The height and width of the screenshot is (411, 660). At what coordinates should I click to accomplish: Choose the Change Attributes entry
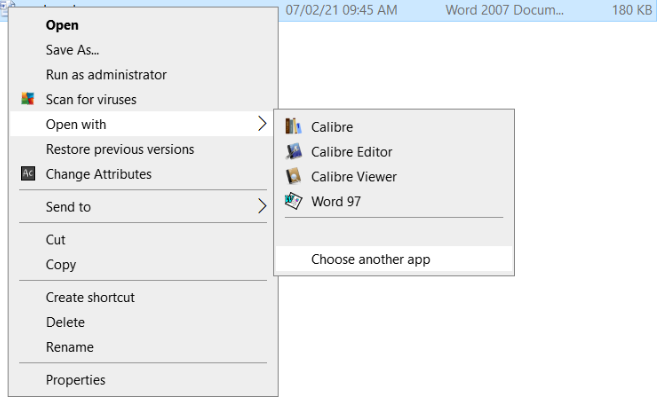point(98,174)
